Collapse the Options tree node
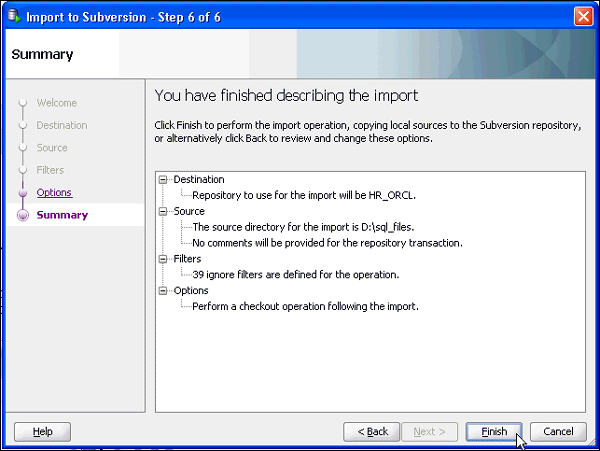The height and width of the screenshot is (451, 600). (163, 291)
